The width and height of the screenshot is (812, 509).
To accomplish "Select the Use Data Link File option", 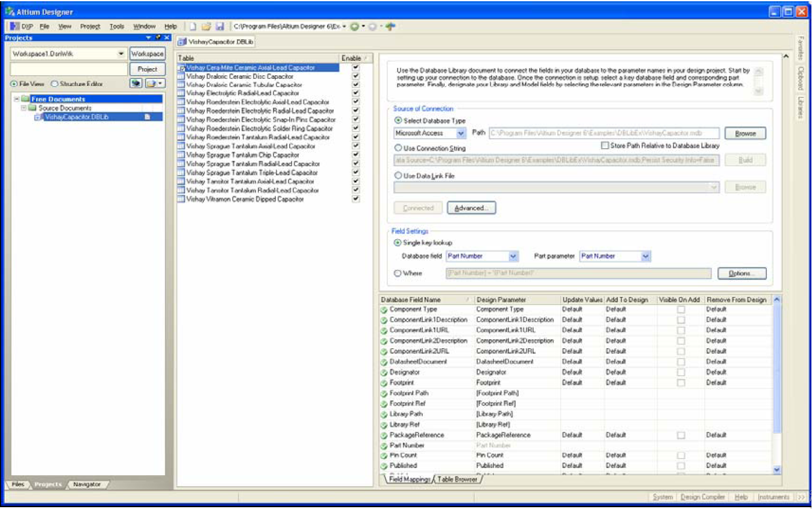I will point(398,175).
